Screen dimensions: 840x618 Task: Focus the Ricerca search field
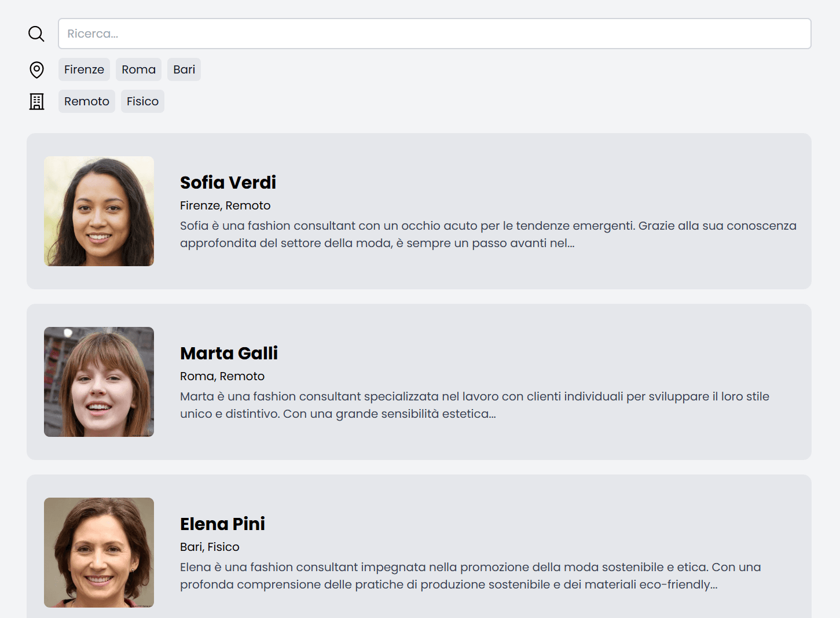click(x=434, y=34)
